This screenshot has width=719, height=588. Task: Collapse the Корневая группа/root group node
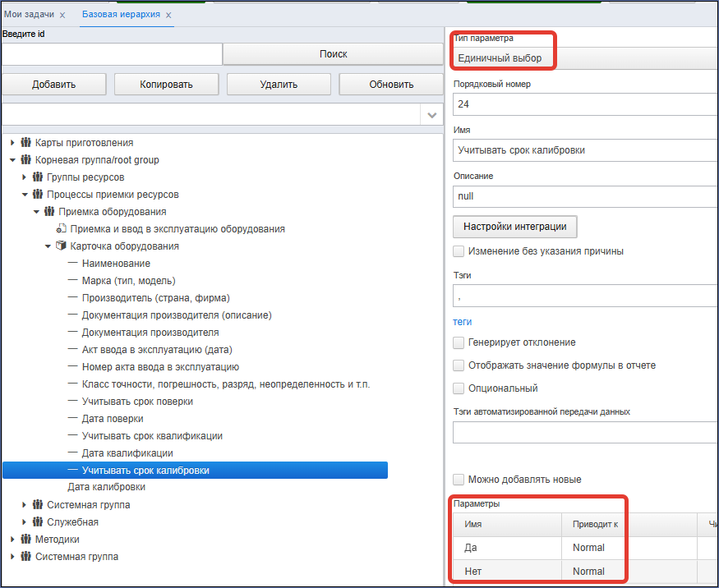click(13, 160)
